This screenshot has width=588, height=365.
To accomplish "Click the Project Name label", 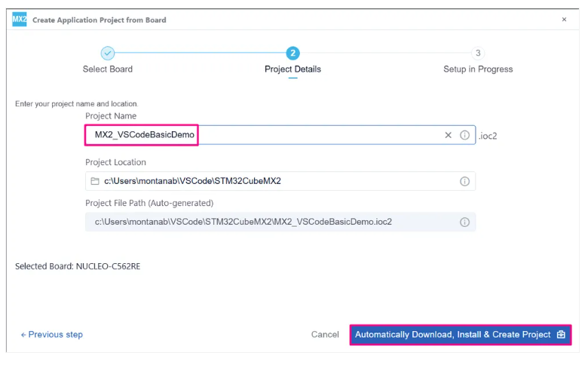I will (x=111, y=116).
